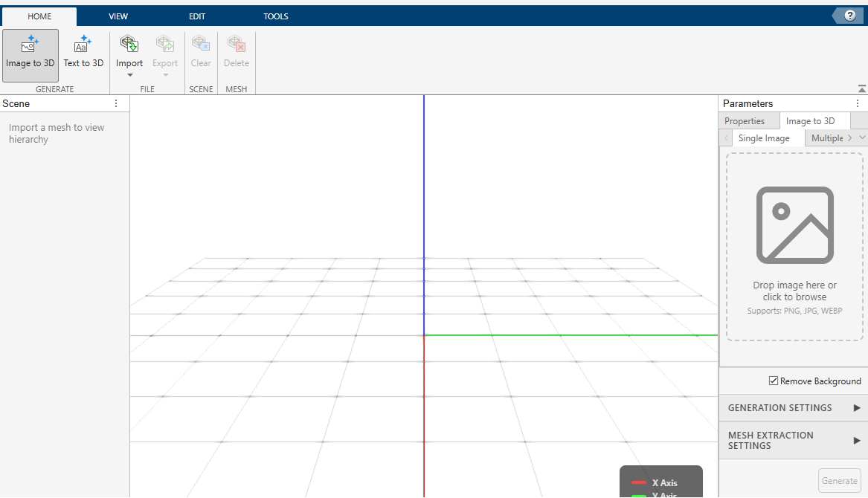Image resolution: width=868 pixels, height=498 pixels.
Task: Select the Image to 3D generate tool
Action: pyautogui.click(x=30, y=55)
